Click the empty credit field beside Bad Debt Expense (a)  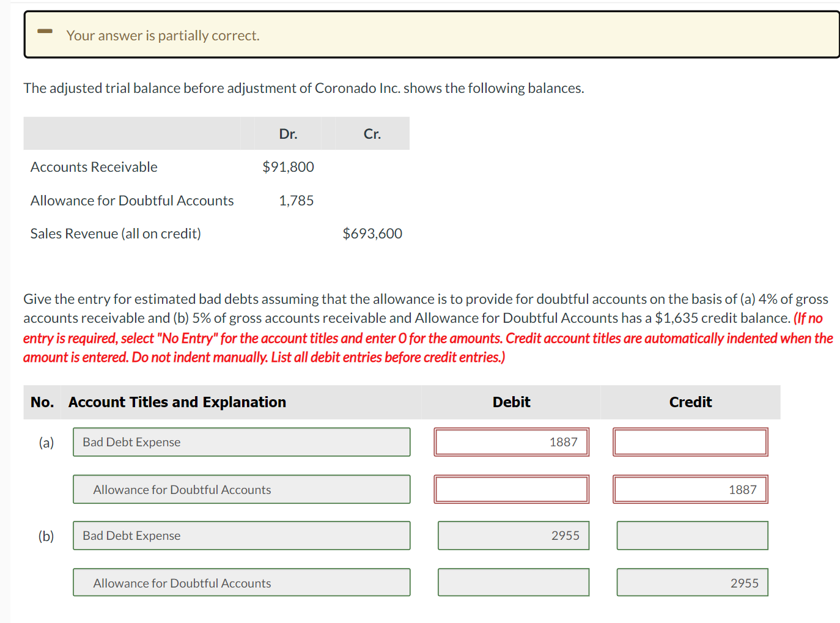[x=690, y=441]
